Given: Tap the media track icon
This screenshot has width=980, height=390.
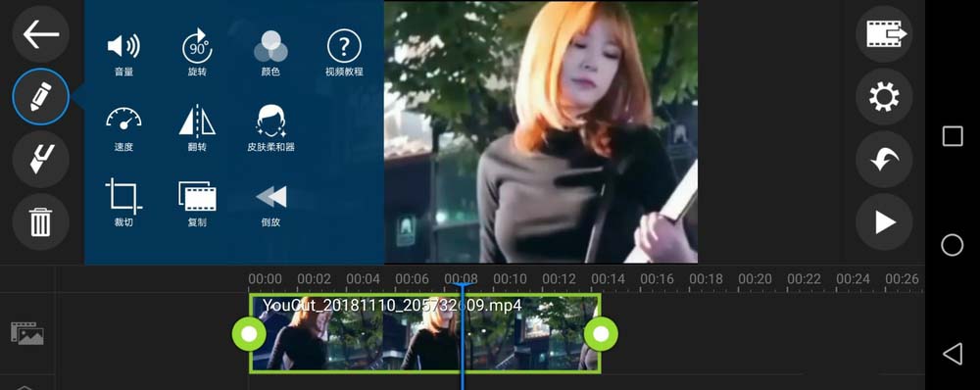Looking at the screenshot, I should pyautogui.click(x=26, y=333).
